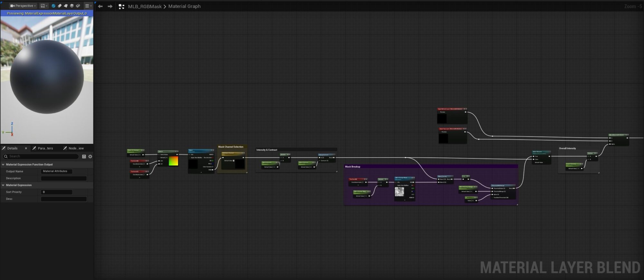Switch to the Parameters tab
Screen dimensions: 644x280
pyautogui.click(x=45, y=148)
